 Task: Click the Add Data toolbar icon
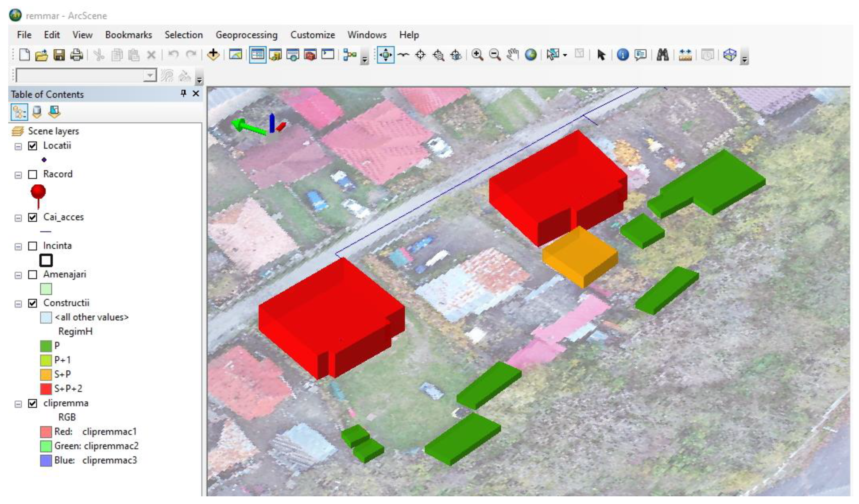213,55
